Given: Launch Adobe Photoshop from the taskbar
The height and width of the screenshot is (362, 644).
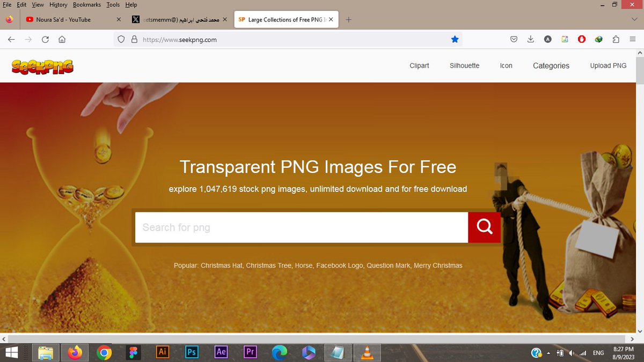Looking at the screenshot, I should [x=191, y=352].
